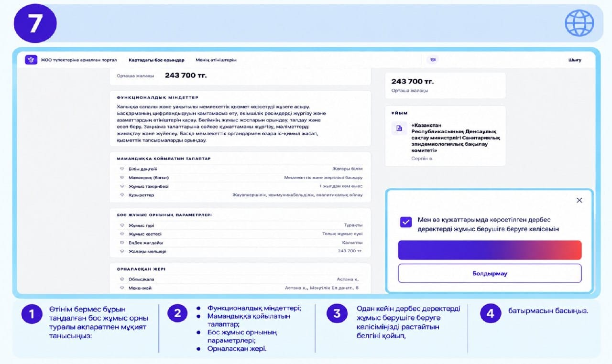Open the graduation cap profile icon in header
This screenshot has width=612, height=364.
click(x=433, y=60)
